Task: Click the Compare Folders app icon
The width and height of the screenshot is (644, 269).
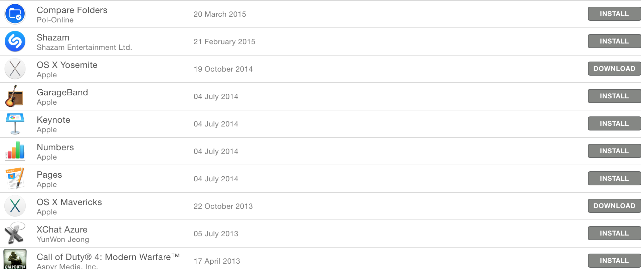Action: [15, 14]
